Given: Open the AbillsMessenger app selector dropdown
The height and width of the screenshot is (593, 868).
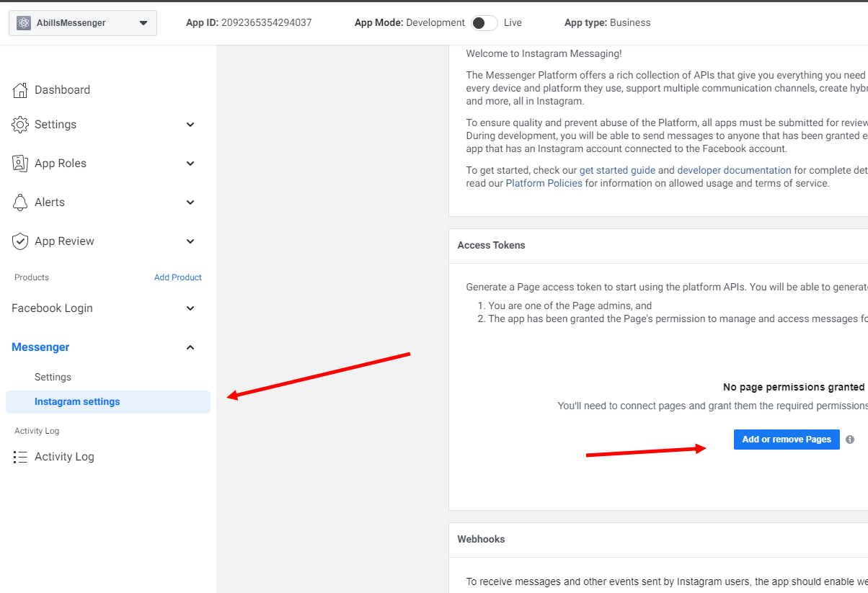Looking at the screenshot, I should pos(143,23).
